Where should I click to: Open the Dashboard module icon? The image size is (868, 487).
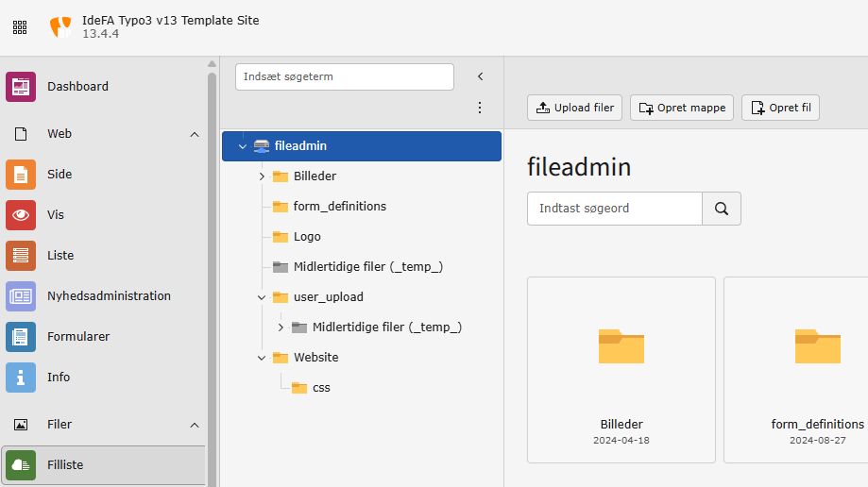coord(21,87)
